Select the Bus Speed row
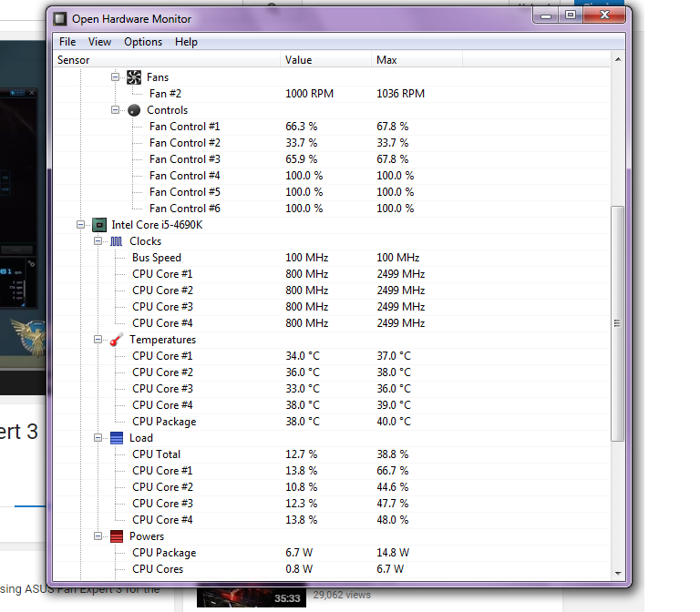700x612 pixels. 331,258
